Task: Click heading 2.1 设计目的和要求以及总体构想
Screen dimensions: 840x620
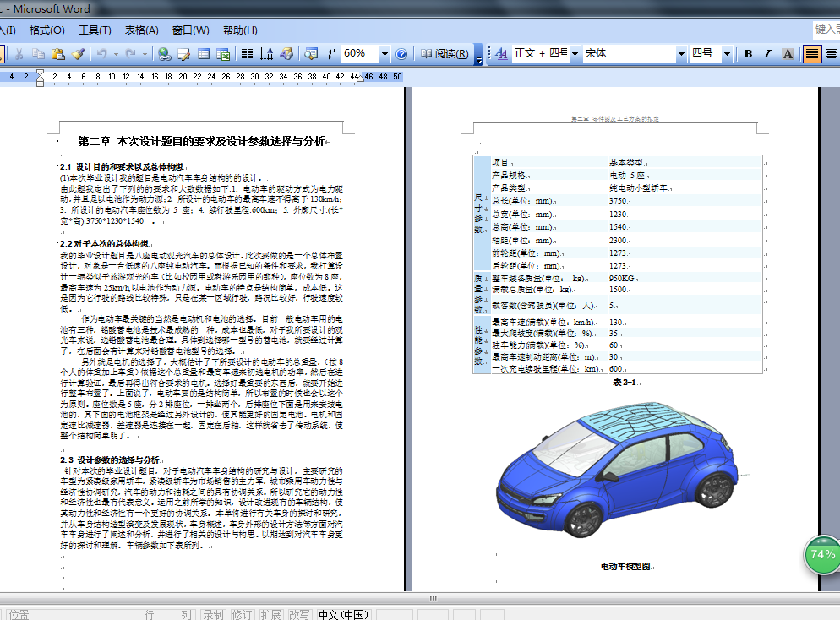Action: click(121, 167)
